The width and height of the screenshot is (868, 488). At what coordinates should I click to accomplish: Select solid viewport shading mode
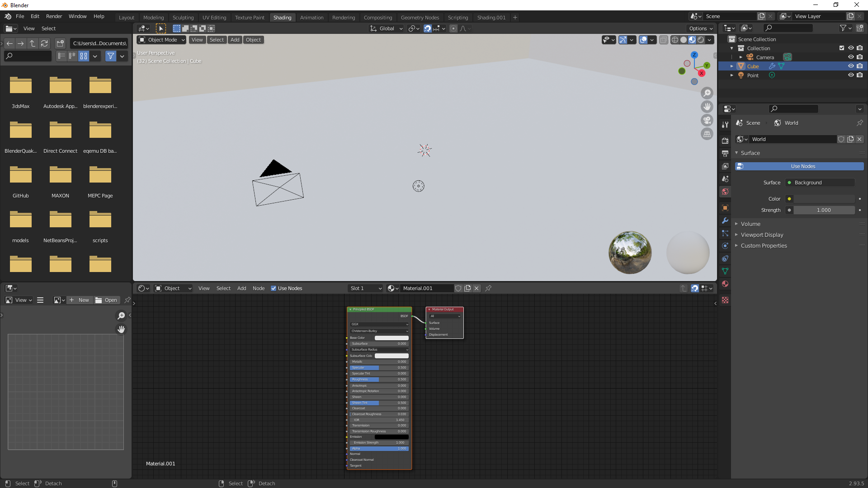(684, 40)
